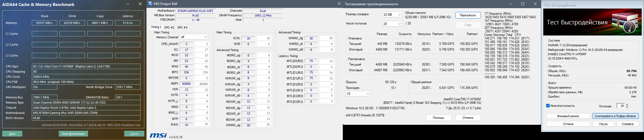Click the green Close button in AIDA64
This screenshot has height=140, width=644.
[x=134, y=134]
